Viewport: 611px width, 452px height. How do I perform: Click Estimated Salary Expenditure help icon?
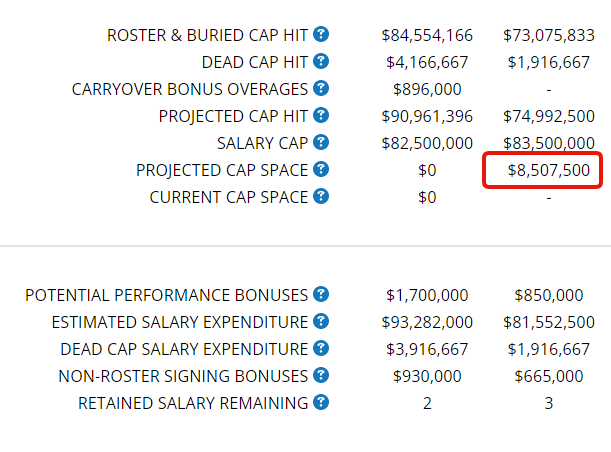coord(321,321)
